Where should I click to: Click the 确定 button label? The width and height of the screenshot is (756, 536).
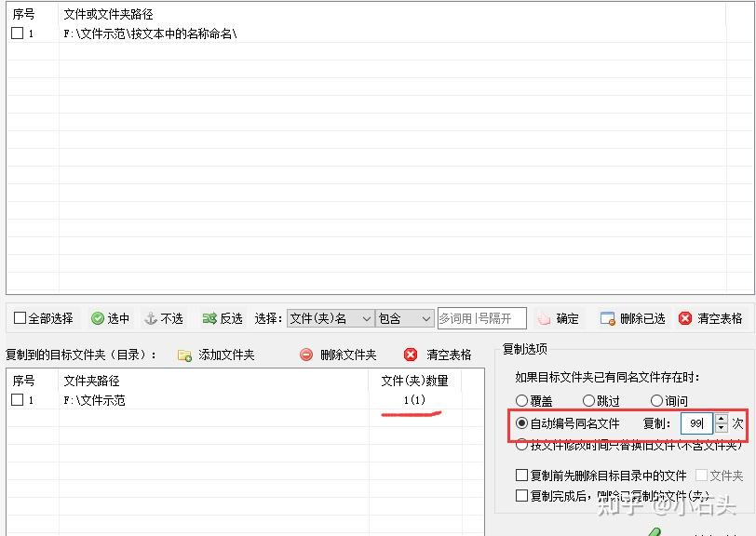click(x=568, y=318)
